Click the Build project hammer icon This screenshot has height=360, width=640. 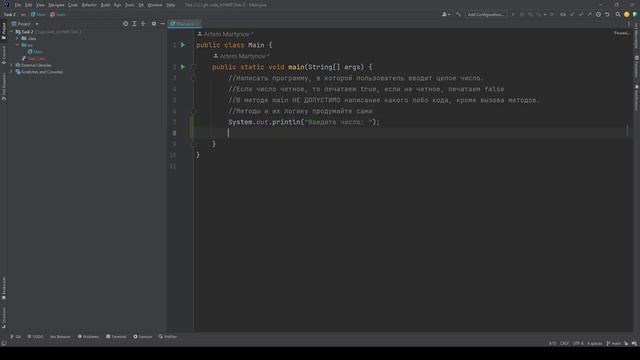pos(458,14)
